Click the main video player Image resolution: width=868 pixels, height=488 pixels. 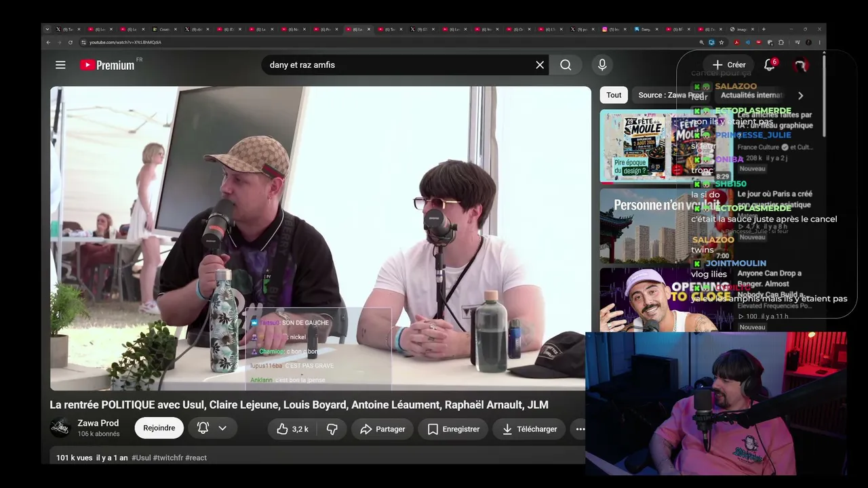tap(320, 238)
